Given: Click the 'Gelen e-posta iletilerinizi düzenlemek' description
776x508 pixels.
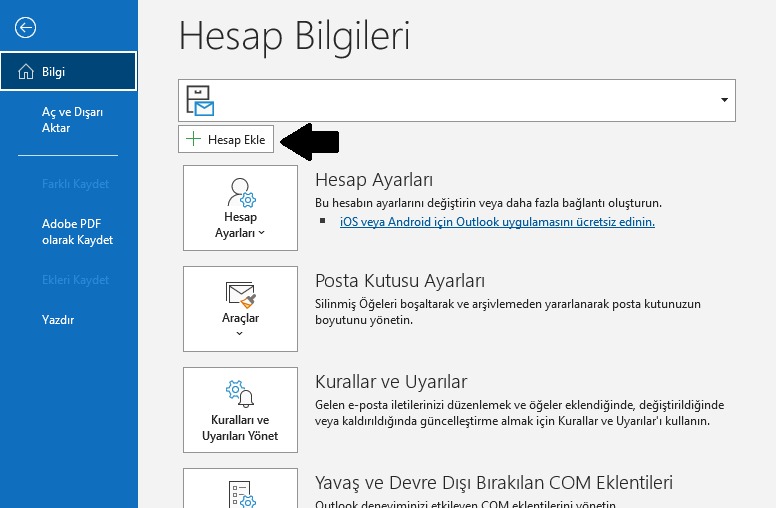Looking at the screenshot, I should click(520, 413).
